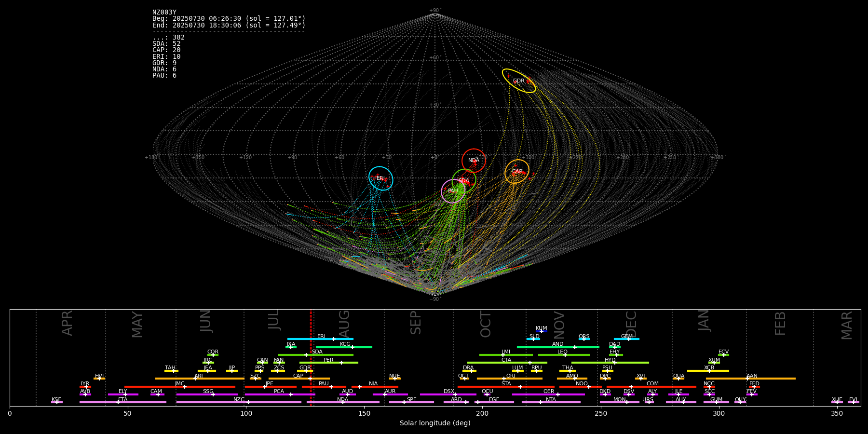Image resolution: width=868 pixels, height=434 pixels.
Task: Click the APR month label in timeline
Action: 68,324
